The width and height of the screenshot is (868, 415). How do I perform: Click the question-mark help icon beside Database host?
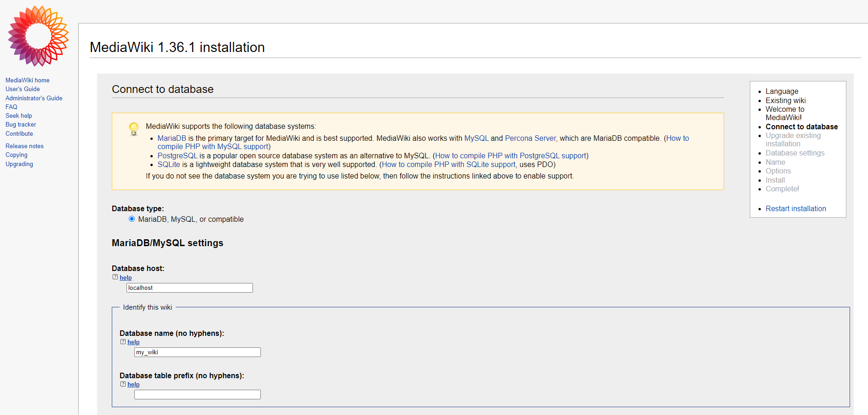click(115, 277)
